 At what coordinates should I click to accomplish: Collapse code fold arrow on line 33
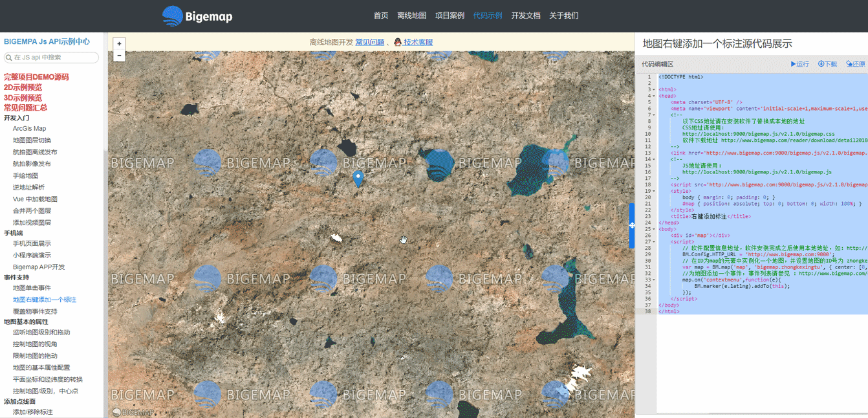point(654,280)
